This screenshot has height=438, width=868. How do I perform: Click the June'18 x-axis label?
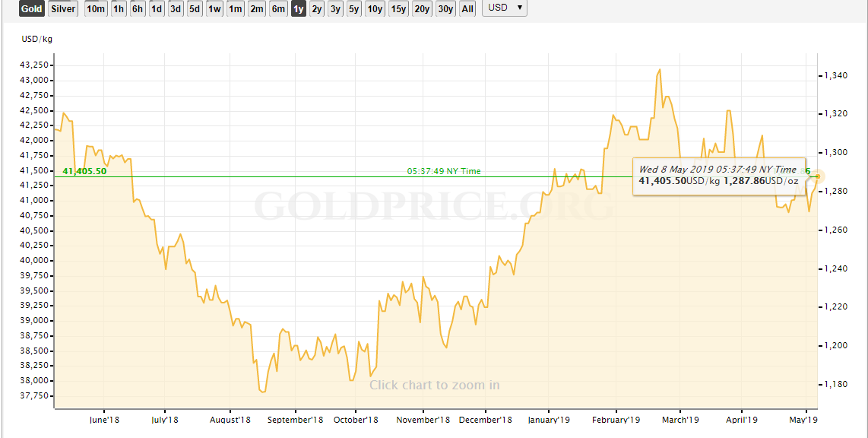(104, 421)
